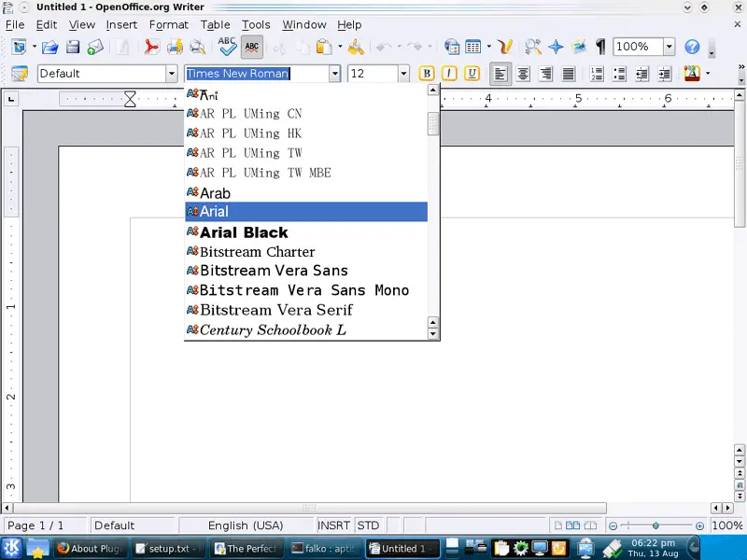Toggle Italic formatting
This screenshot has height=560, width=747.
pos(449,74)
